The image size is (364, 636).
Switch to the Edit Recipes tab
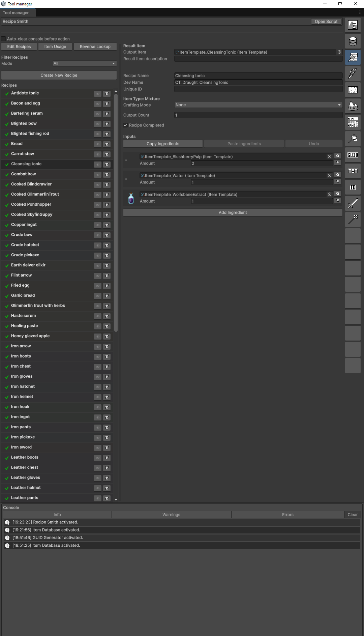19,47
